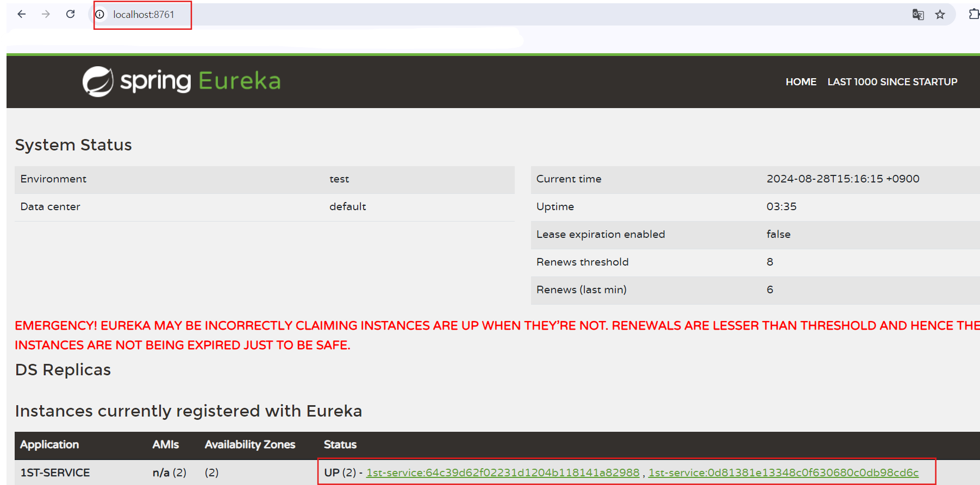Select the Data center label

(x=50, y=207)
